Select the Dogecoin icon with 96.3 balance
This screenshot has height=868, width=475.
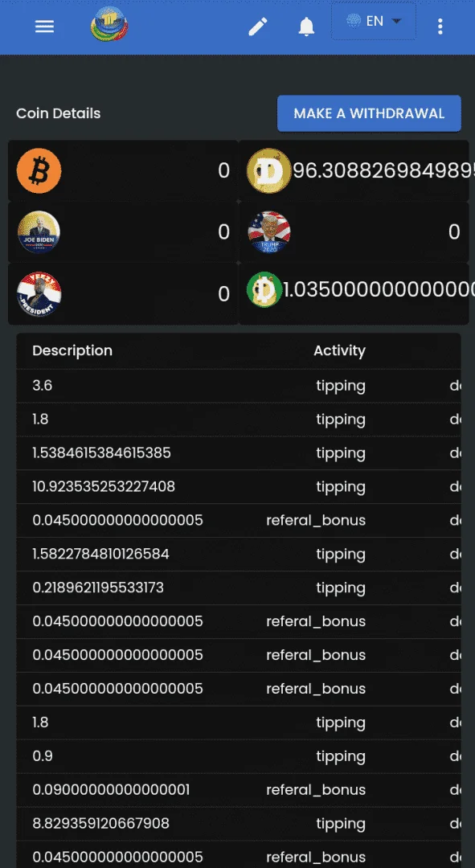coord(268,170)
